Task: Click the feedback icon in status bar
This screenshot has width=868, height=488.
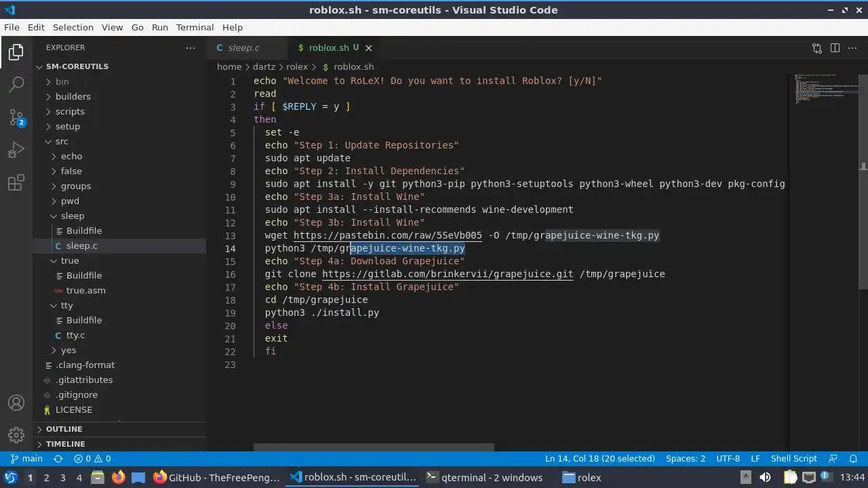Action: (833, 458)
